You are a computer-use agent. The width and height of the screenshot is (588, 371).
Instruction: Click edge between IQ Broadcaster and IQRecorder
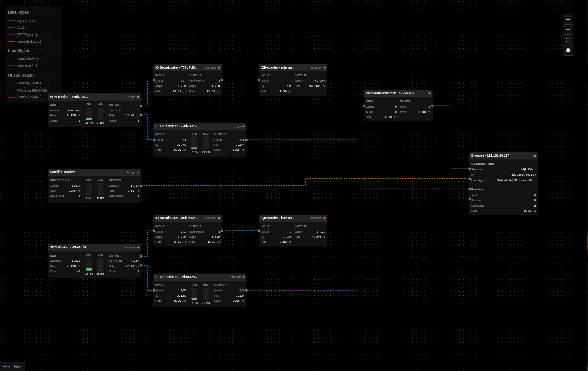pos(240,80)
